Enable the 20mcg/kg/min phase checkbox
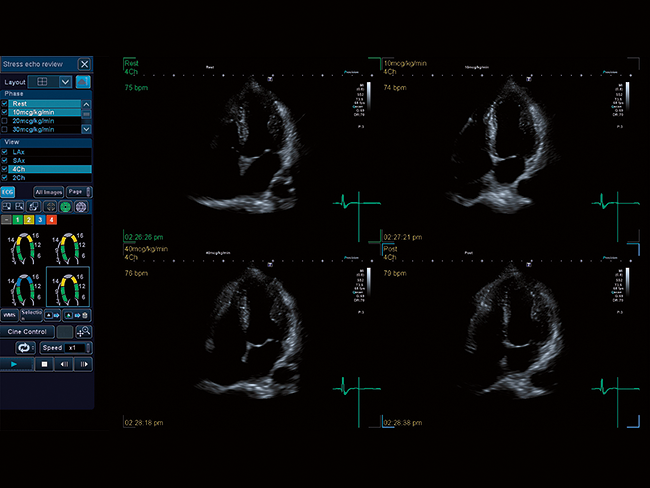 [x=5, y=121]
